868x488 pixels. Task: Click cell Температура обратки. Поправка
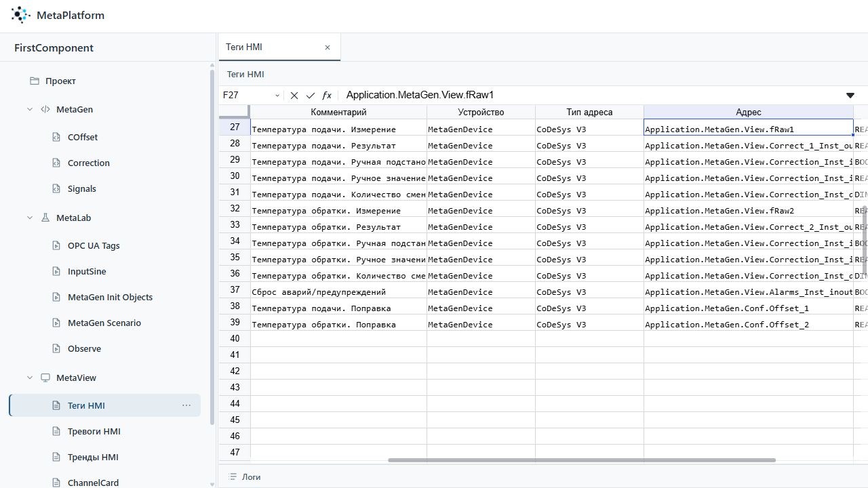pos(338,325)
